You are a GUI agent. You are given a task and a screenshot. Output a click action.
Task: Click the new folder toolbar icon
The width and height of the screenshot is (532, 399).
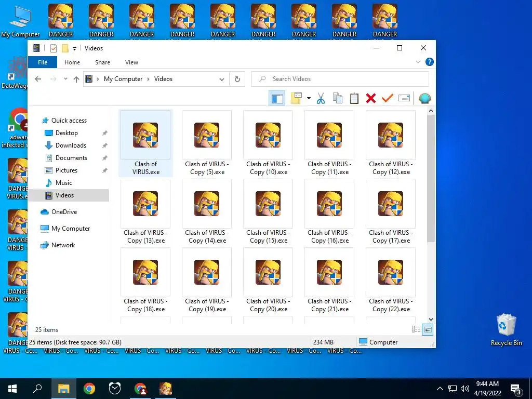coord(296,98)
